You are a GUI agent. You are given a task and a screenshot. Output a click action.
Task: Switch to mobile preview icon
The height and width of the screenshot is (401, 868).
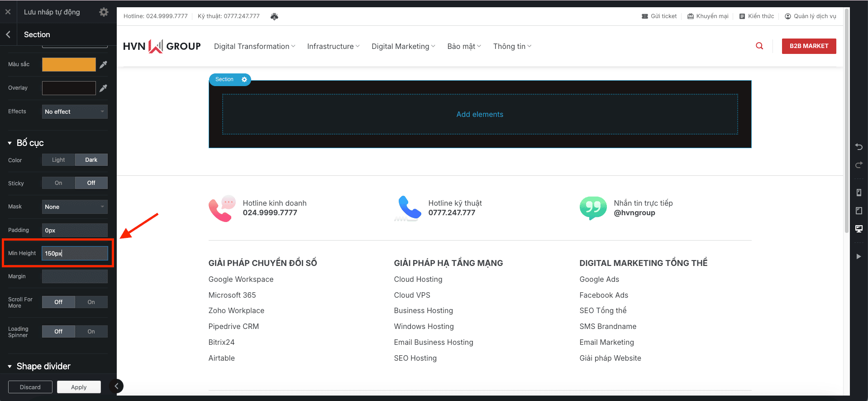click(x=858, y=193)
